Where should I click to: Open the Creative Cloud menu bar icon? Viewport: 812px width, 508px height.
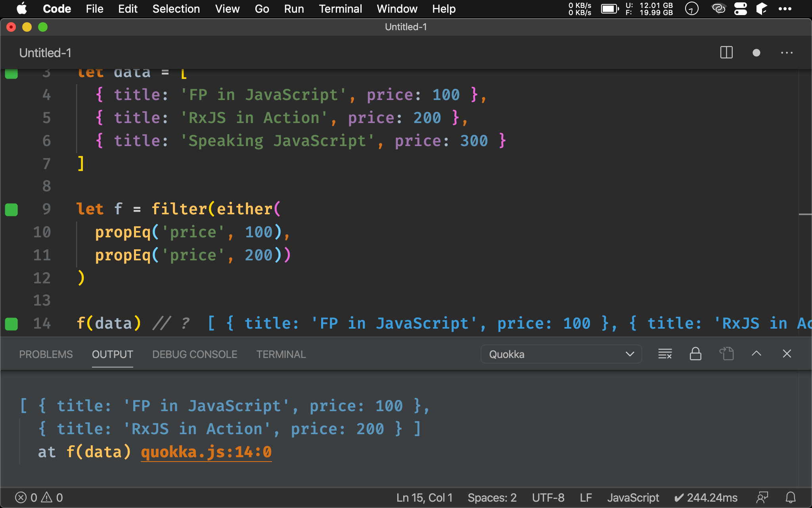click(x=718, y=9)
